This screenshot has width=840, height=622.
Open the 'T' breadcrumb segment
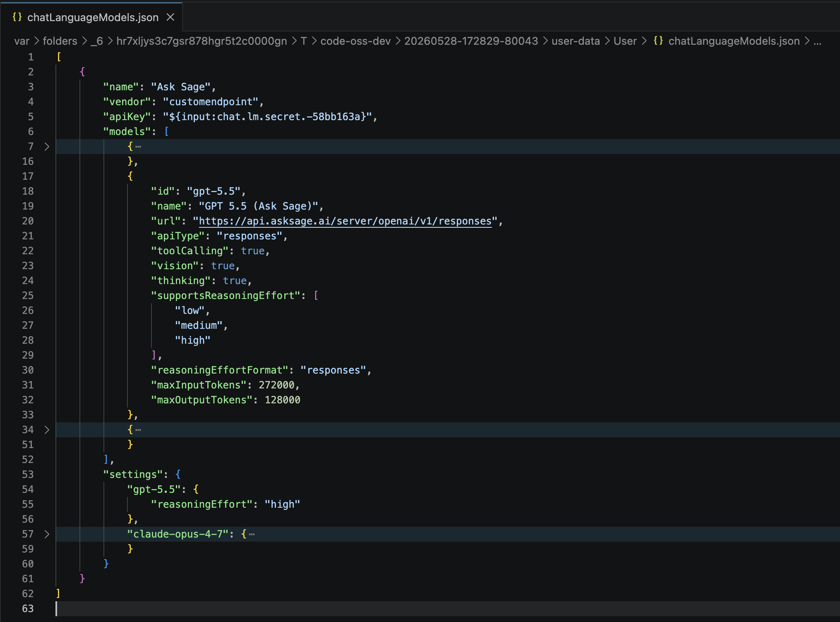point(304,41)
